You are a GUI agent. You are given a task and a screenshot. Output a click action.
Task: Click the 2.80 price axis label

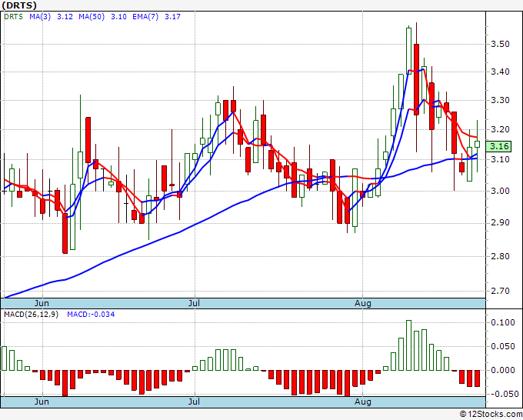coord(500,256)
